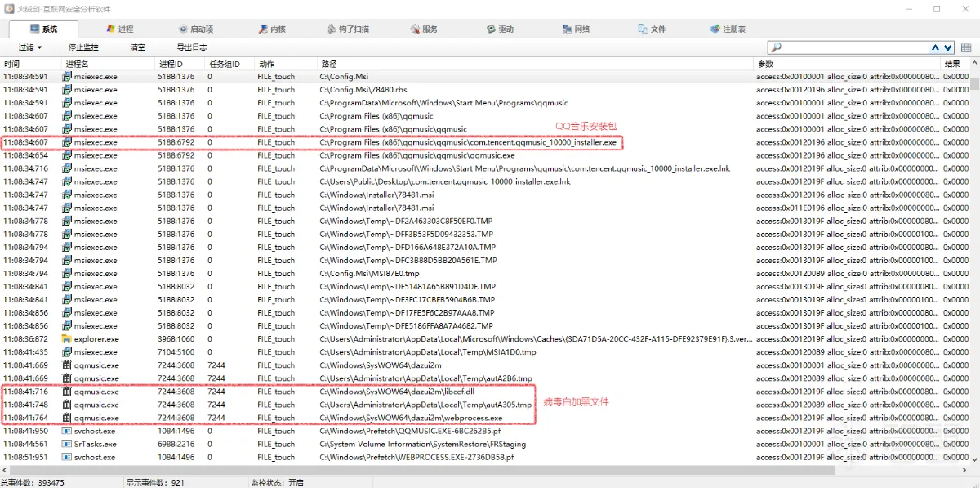
Task: Click svchost.exe icon in QQMUSIC.EXE-6BC262B5.pf row
Action: click(68, 430)
